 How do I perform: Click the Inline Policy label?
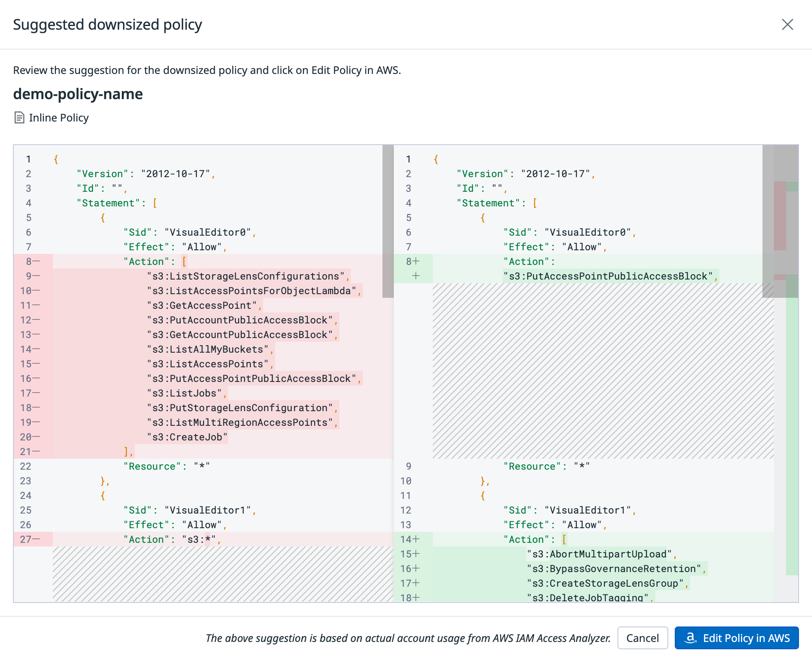coord(59,118)
